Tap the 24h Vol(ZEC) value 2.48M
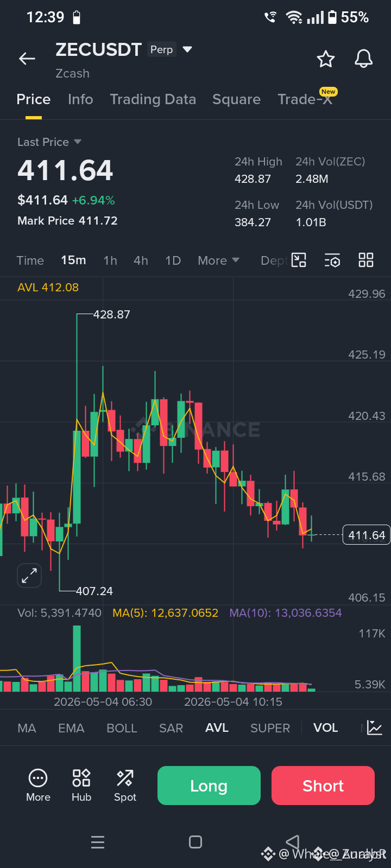This screenshot has height=868, width=391. coord(312,179)
